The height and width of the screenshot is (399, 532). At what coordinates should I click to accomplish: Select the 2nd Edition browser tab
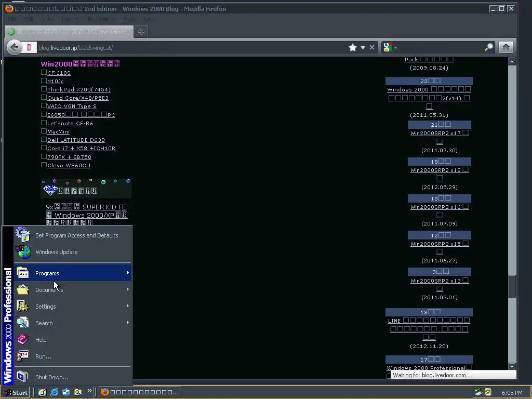[x=69, y=32]
